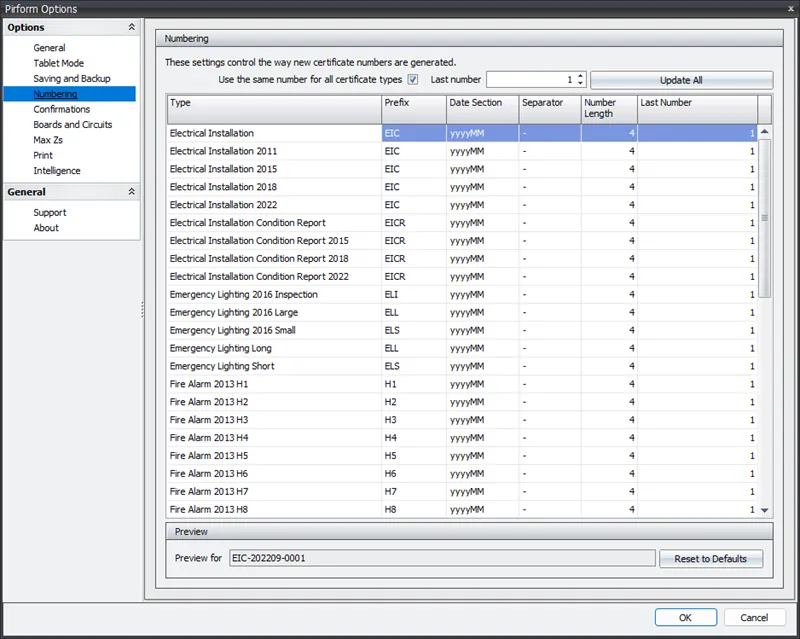Open the Print settings page
Image resolution: width=800 pixels, height=639 pixels.
click(42, 155)
